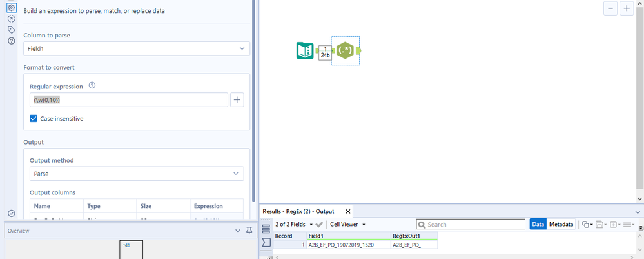
Task: Click the Field1 column header
Action: pos(349,236)
